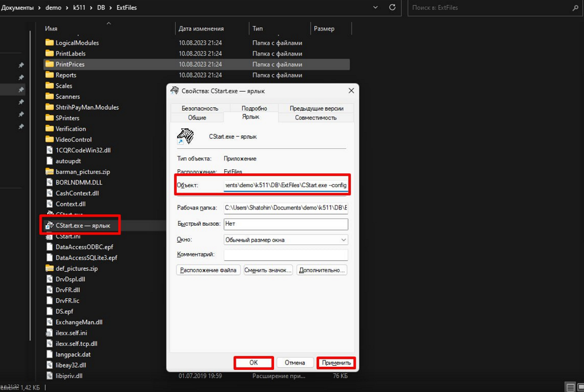Click the refresh icon in address bar
584x392 pixels.
click(392, 8)
